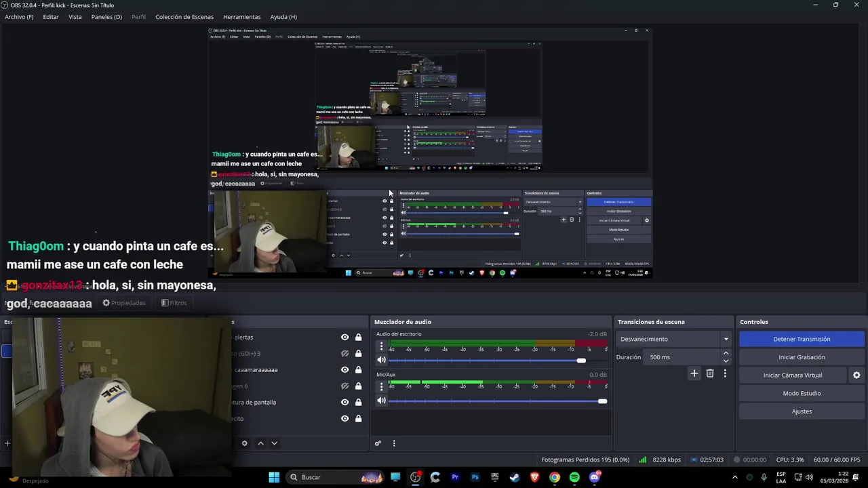The image size is (868, 488).
Task: Toggle the eye icon on the last source row
Action: [344, 419]
